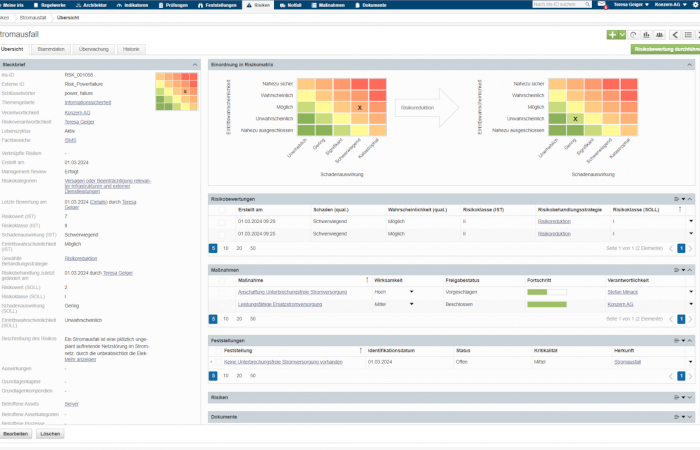This screenshot has height=450, width=700.
Task: Click the green plus add icon
Action: click(x=611, y=34)
